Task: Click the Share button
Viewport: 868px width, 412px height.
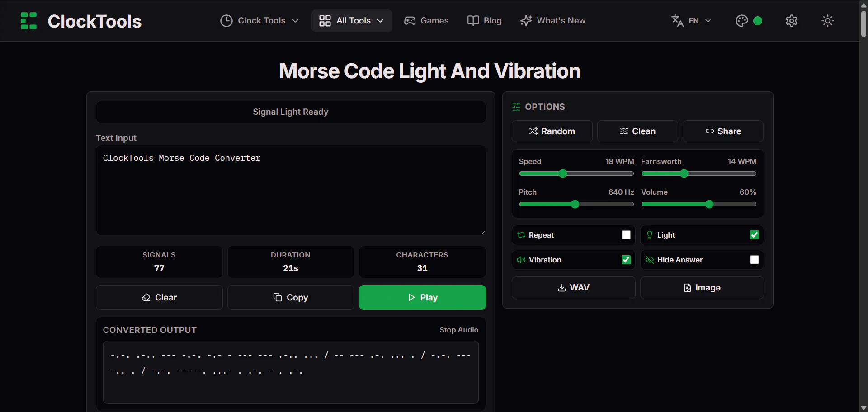Action: coord(723,131)
